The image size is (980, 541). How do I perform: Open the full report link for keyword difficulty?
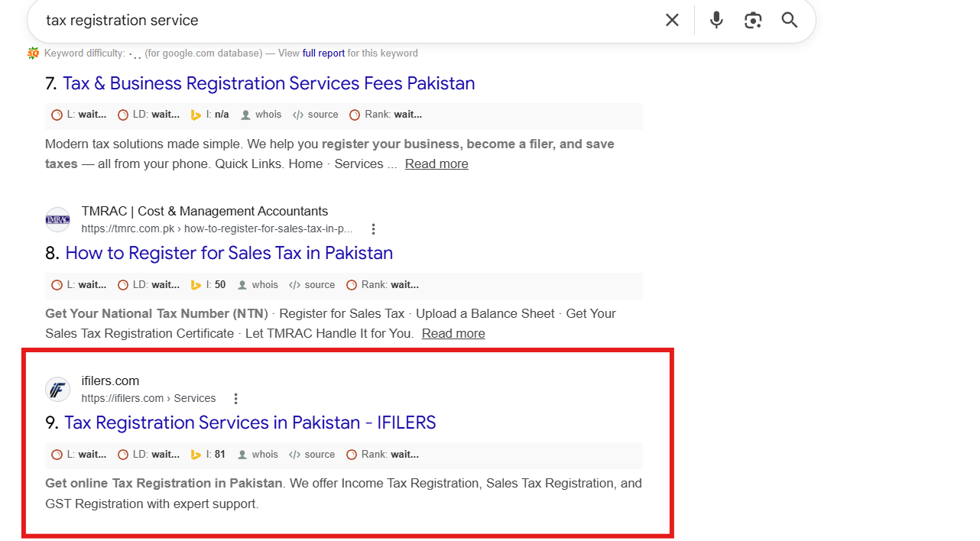pos(323,53)
